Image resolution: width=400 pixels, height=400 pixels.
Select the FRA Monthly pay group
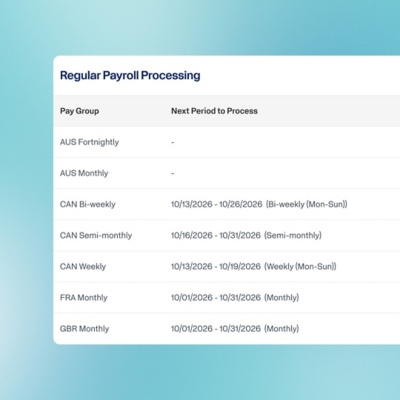[x=84, y=297]
